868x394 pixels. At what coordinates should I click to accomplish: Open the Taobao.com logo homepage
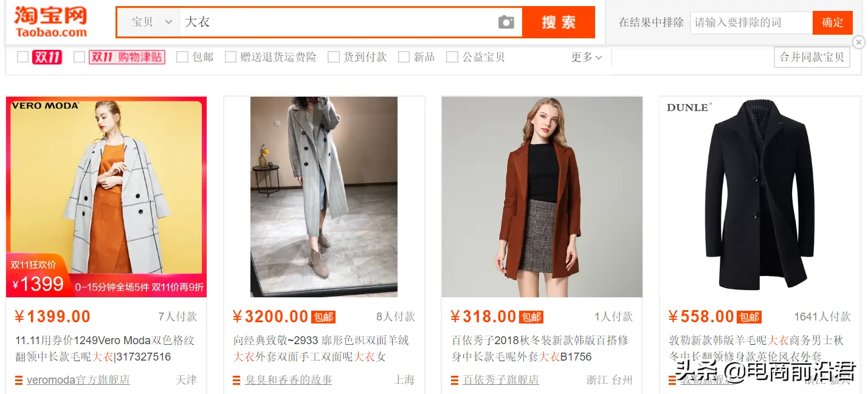point(51,22)
